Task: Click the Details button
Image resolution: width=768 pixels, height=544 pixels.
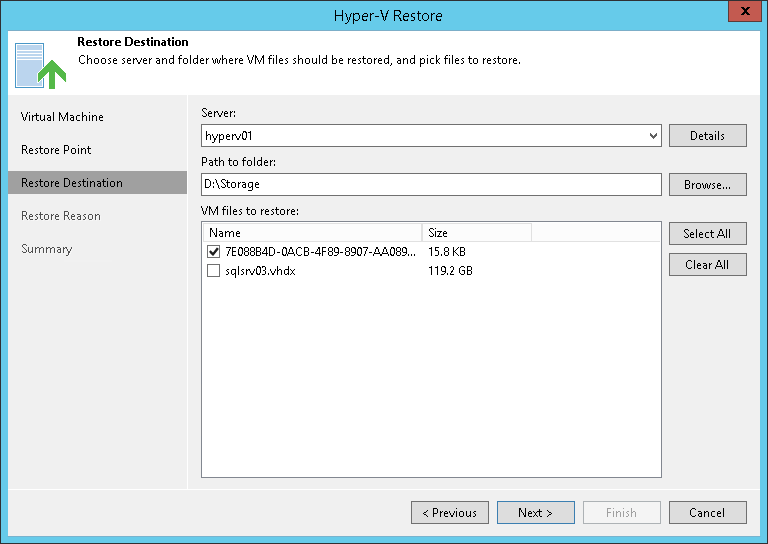Action: (707, 135)
